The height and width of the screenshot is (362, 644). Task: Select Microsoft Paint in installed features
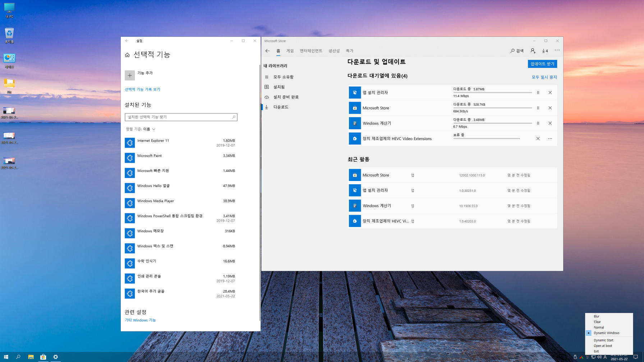(x=181, y=158)
